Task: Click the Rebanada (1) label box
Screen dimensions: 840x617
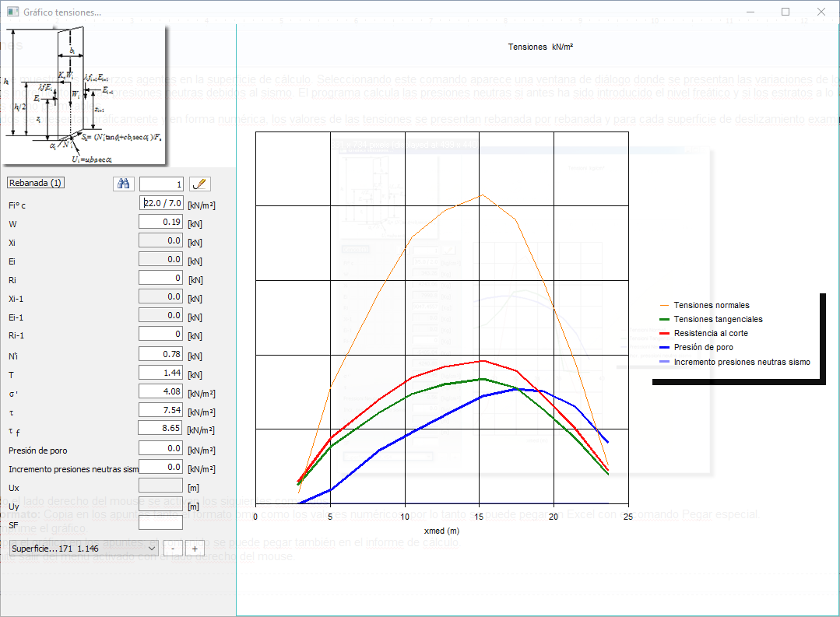Action: click(35, 183)
